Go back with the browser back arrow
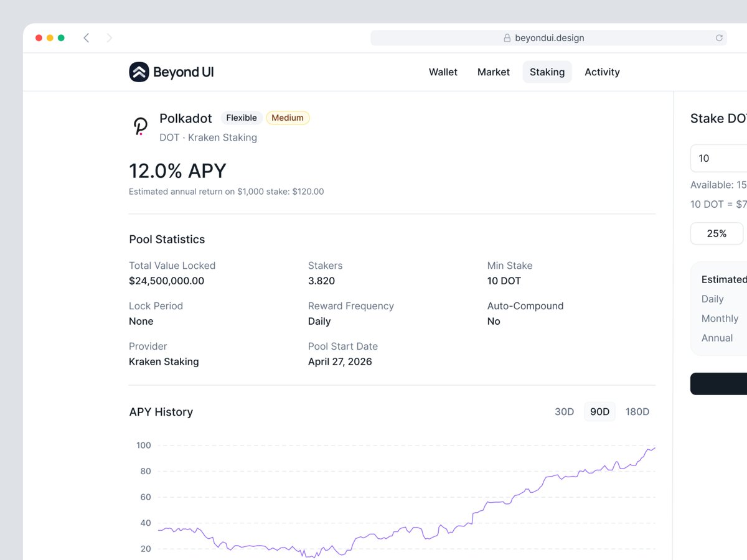The width and height of the screenshot is (747, 560). [x=86, y=38]
